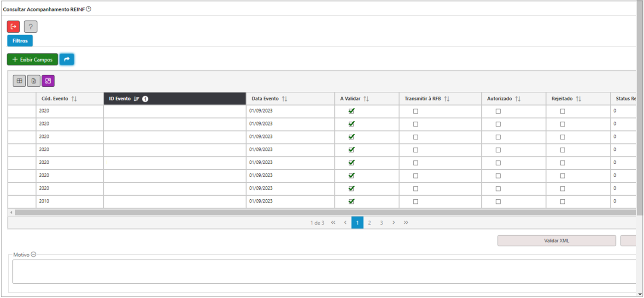Image resolution: width=644 pixels, height=298 pixels.
Task: Go to the last page of results
Action: tap(406, 223)
